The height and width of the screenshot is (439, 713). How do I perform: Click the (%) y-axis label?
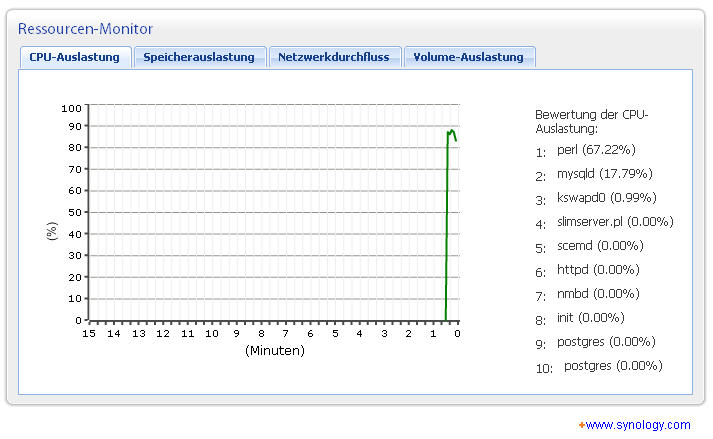(x=52, y=231)
